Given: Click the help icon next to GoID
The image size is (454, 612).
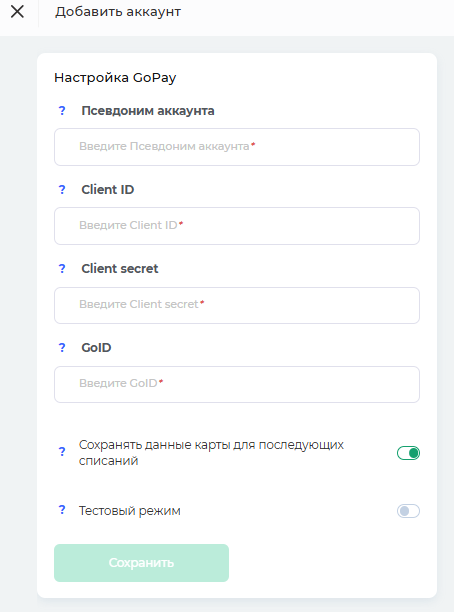Looking at the screenshot, I should click(62, 347).
